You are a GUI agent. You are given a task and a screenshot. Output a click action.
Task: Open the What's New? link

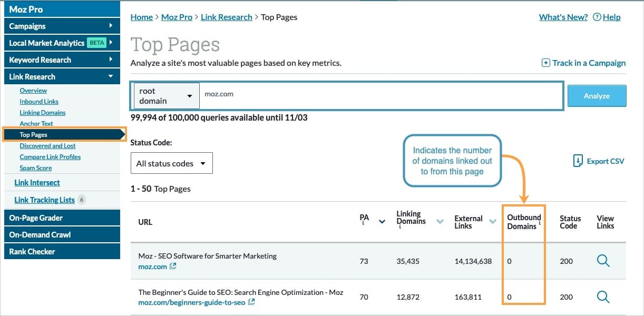563,17
